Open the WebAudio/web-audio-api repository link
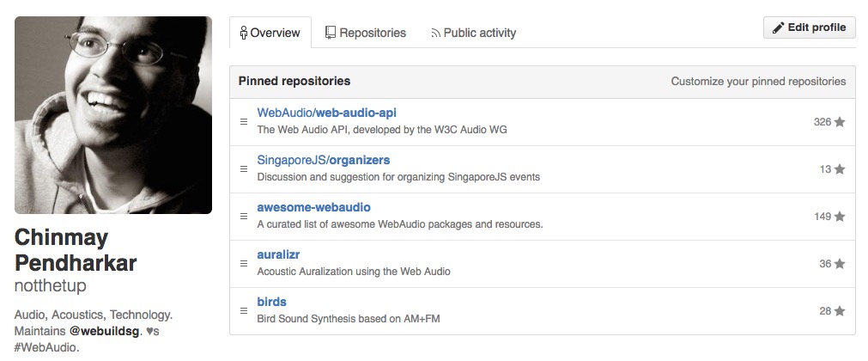 [x=326, y=113]
